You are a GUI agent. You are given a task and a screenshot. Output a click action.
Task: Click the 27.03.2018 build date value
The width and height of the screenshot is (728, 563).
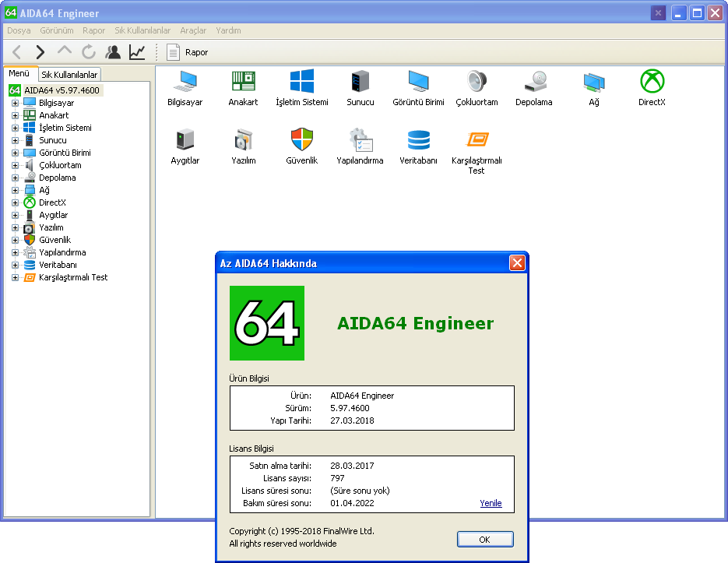pos(353,420)
